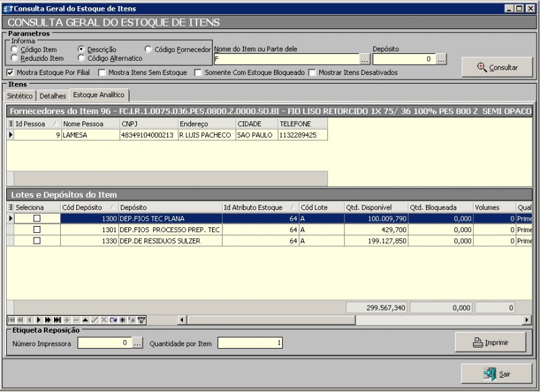Image resolution: width=540 pixels, height=392 pixels.
Task: Select the Código Item radio option
Action: tap(15, 49)
